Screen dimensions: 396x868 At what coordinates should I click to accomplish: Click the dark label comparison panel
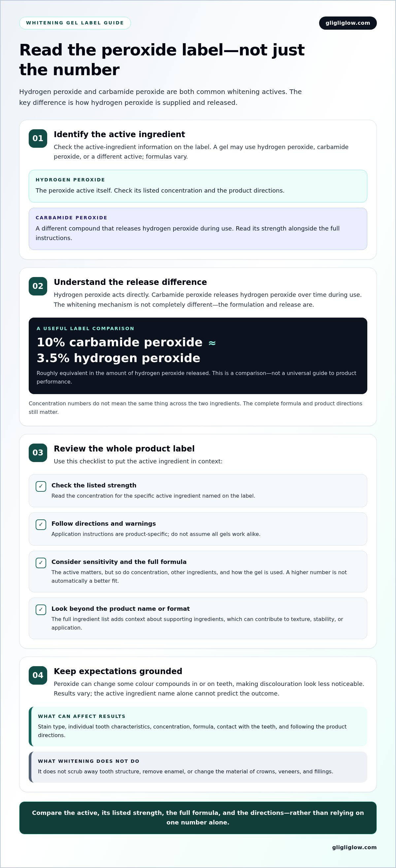click(198, 356)
